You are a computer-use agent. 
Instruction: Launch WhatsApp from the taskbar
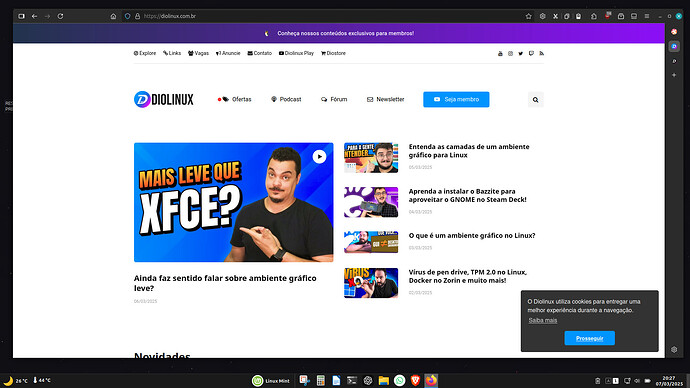point(400,381)
